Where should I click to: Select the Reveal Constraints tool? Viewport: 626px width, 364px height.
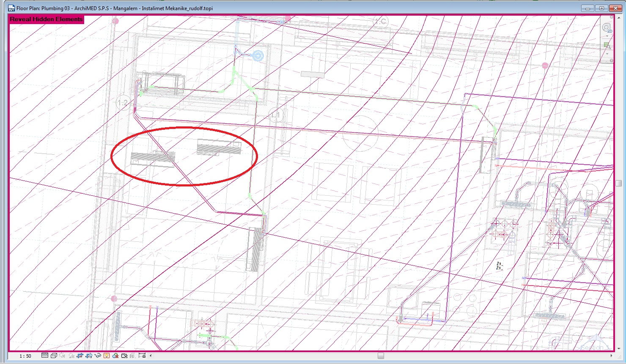pos(142,356)
